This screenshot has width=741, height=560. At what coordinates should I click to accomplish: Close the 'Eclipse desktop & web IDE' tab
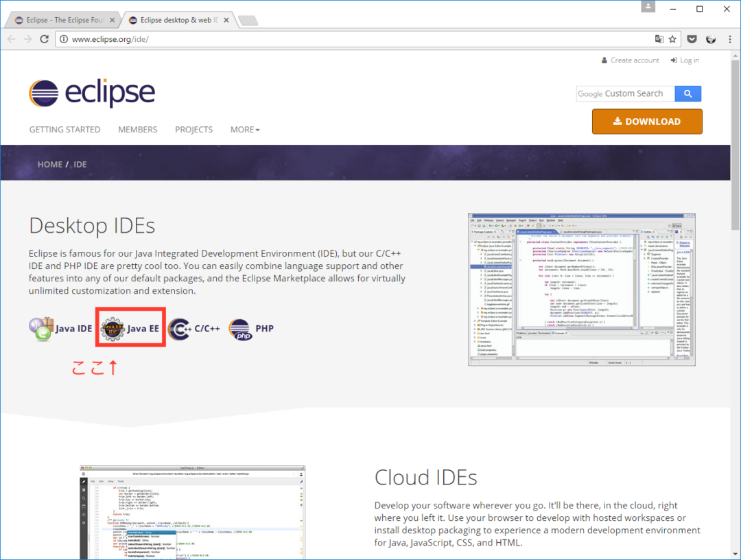[226, 21]
